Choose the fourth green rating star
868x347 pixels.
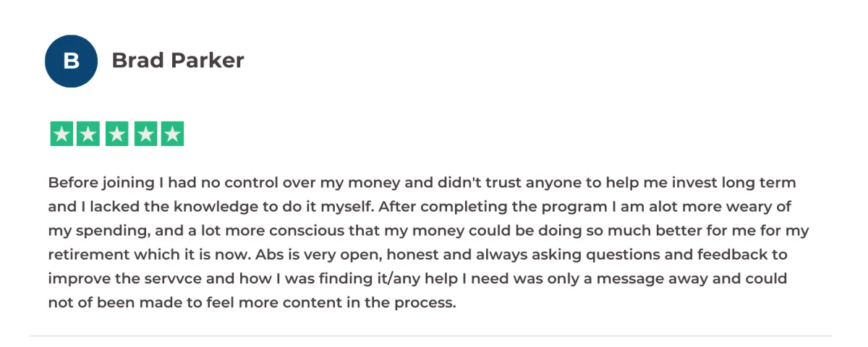tap(145, 134)
